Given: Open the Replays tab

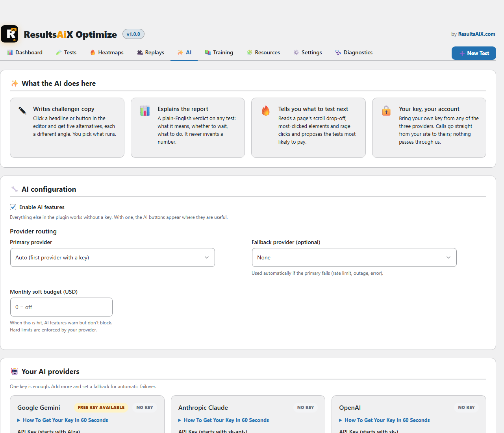Looking at the screenshot, I should pyautogui.click(x=150, y=52).
